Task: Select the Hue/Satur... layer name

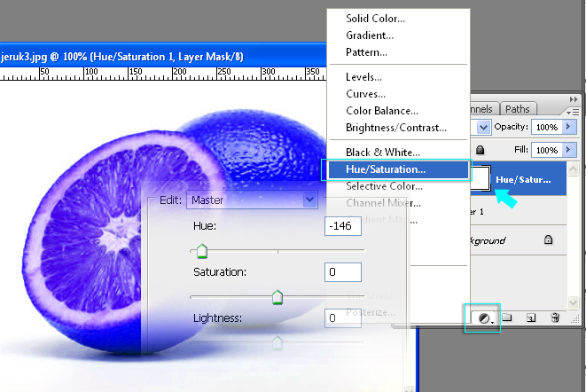Action: coord(523,179)
